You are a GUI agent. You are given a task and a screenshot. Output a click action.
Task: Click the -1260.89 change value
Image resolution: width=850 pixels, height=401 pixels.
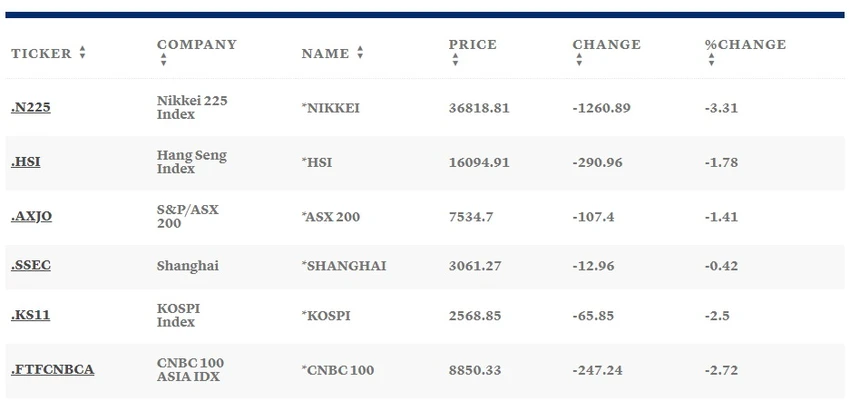click(x=602, y=108)
